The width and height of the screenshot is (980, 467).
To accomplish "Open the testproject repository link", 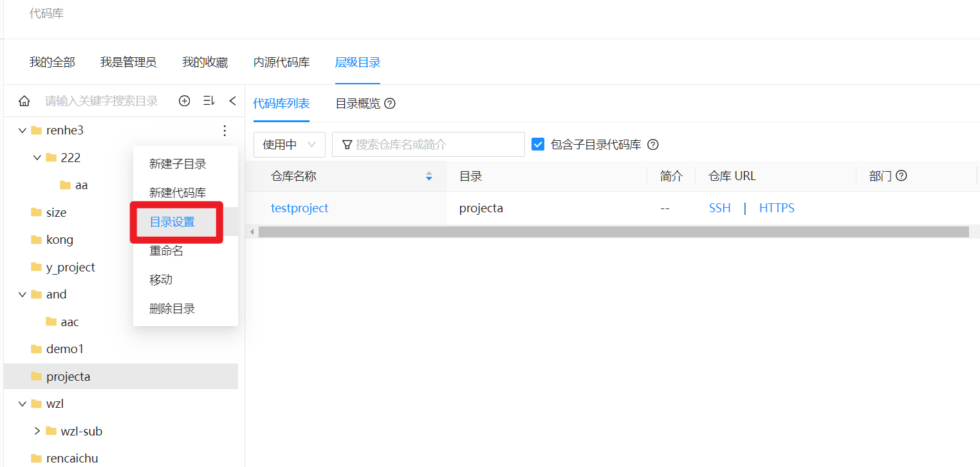I will coord(299,208).
